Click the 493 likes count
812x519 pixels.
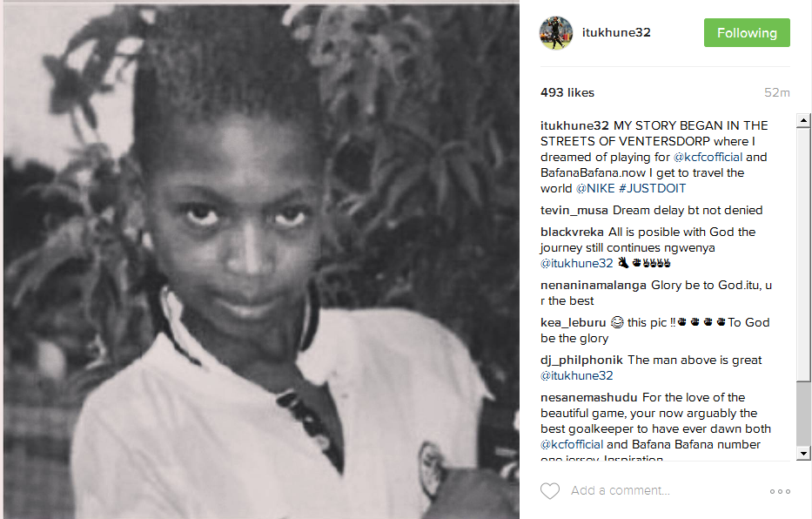(x=567, y=92)
